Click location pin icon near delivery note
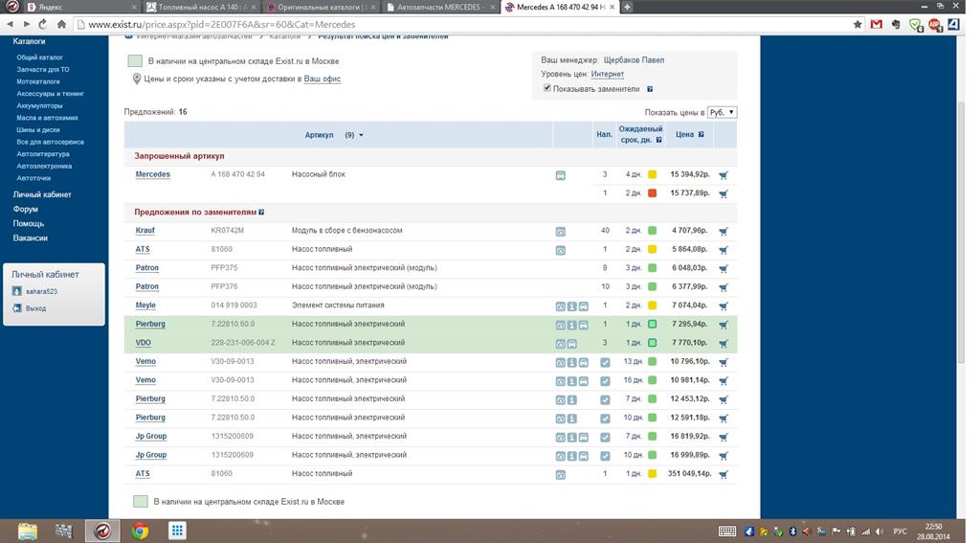The height and width of the screenshot is (543, 980). coord(136,79)
